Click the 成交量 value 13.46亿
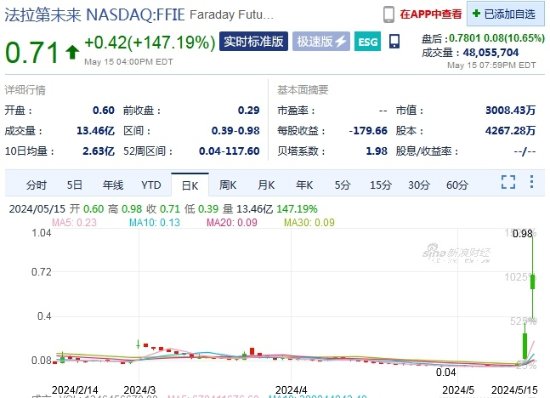Screen dimensions: 550x398 [x=95, y=130]
